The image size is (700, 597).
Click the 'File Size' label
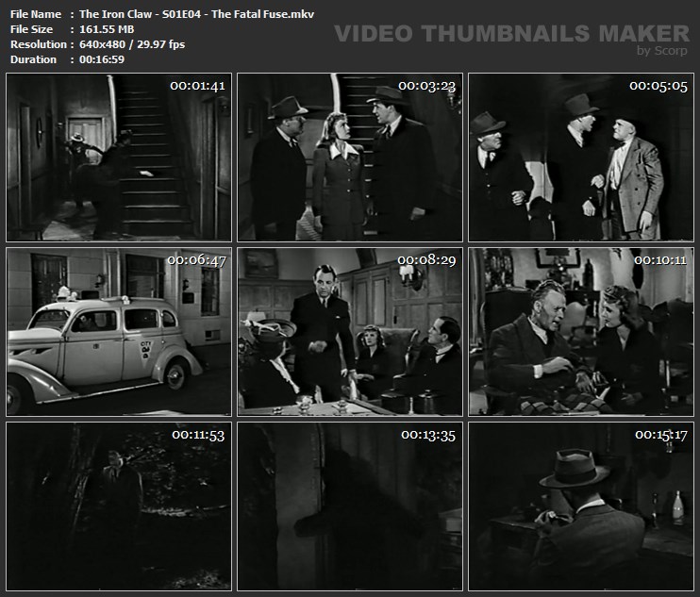(x=31, y=29)
